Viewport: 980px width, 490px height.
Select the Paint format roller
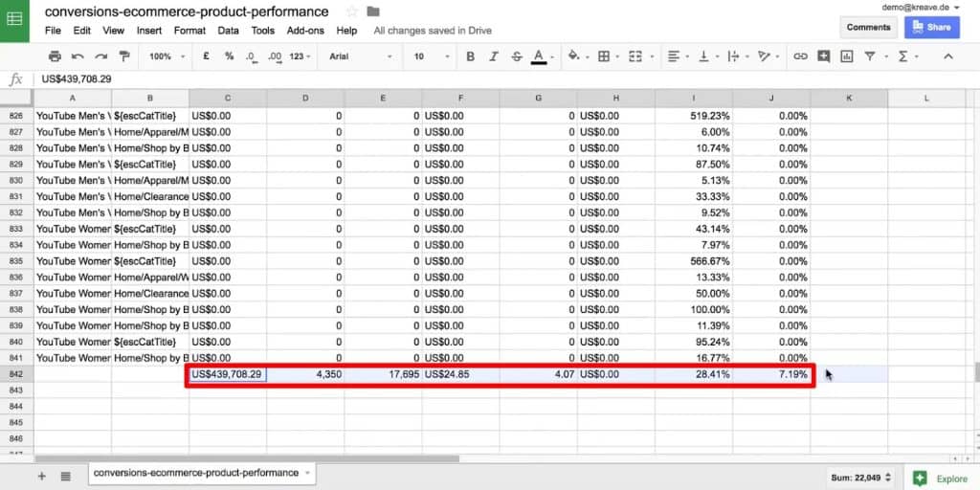(x=124, y=56)
